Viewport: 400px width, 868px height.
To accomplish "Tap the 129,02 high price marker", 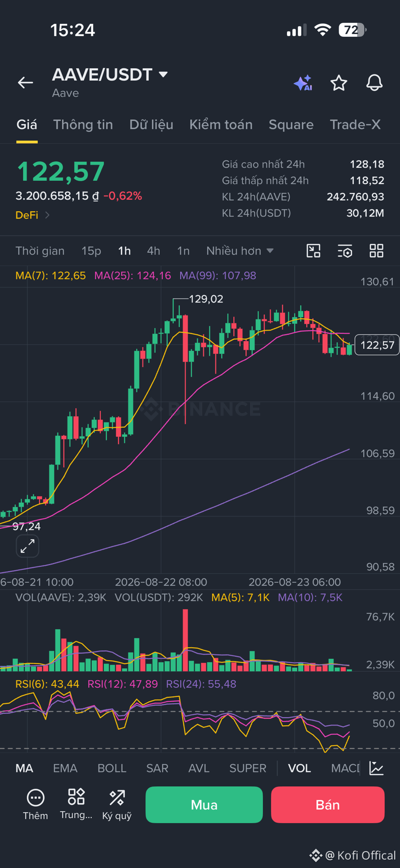I will (x=206, y=299).
